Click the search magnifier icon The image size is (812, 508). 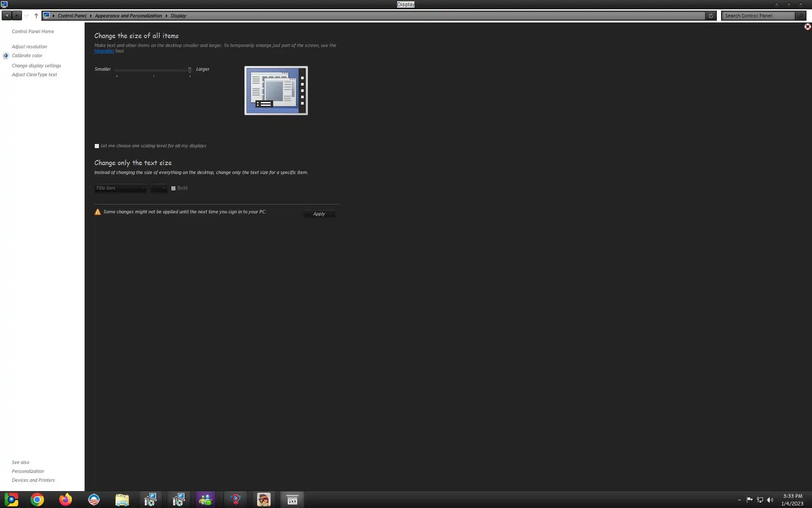click(800, 16)
